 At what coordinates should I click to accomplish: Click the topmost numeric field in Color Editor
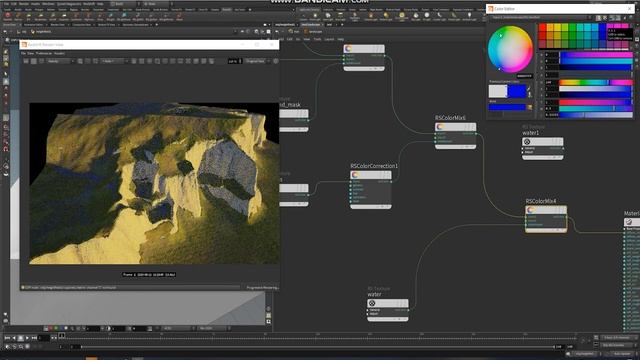(x=552, y=54)
